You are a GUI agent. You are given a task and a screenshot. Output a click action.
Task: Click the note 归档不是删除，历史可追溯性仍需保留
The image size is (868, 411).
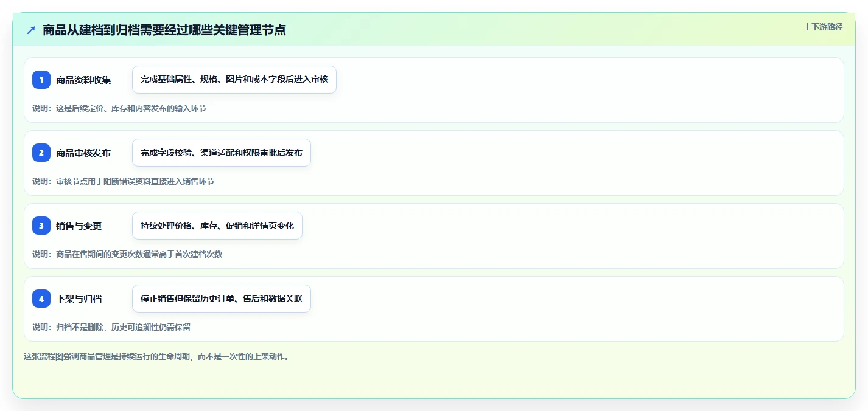pyautogui.click(x=111, y=327)
